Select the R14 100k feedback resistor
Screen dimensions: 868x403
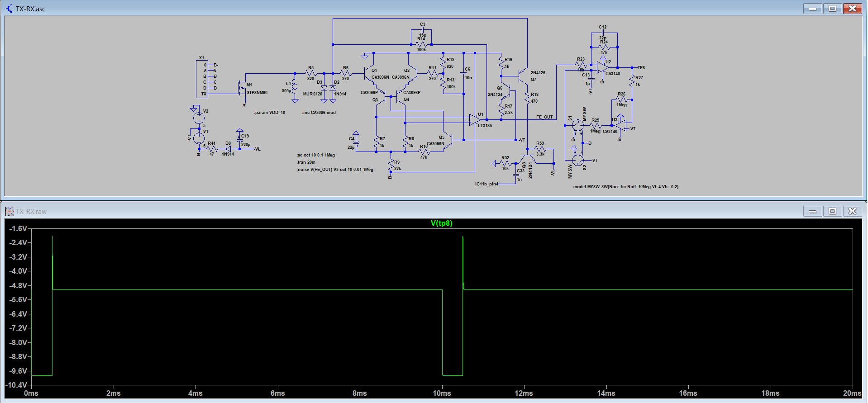[421, 44]
